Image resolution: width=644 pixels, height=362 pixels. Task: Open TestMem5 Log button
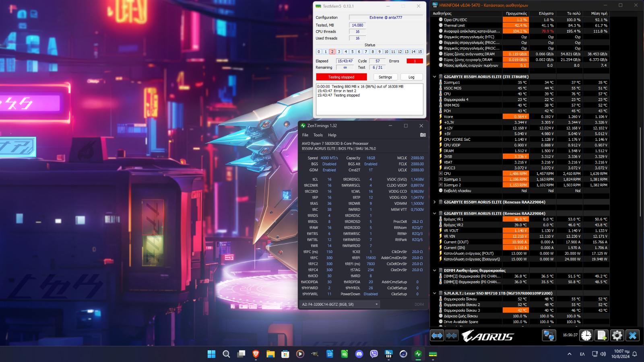411,77
